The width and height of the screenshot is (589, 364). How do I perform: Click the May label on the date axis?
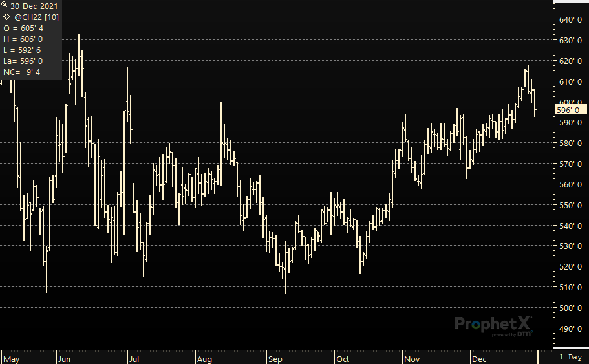(11, 359)
